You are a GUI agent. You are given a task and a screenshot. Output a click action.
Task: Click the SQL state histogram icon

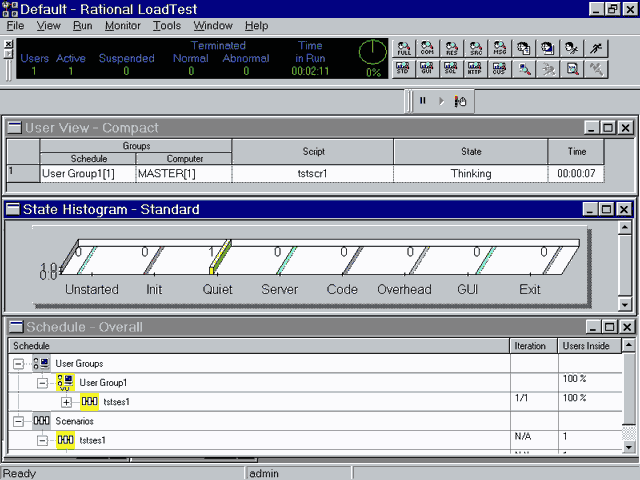click(451, 69)
